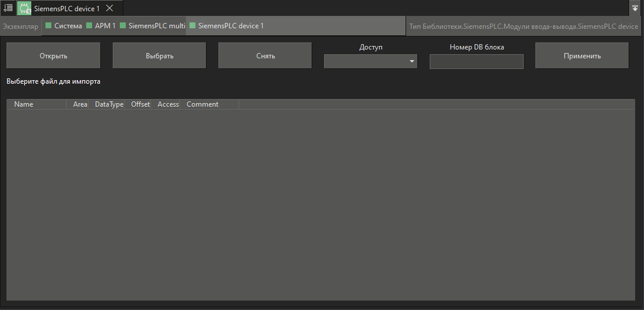644x310 pixels.
Task: Click the Снять button
Action: [265, 56]
